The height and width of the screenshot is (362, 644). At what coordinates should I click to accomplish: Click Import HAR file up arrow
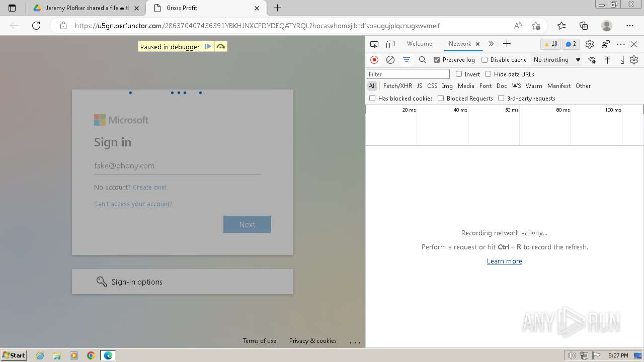(x=608, y=60)
